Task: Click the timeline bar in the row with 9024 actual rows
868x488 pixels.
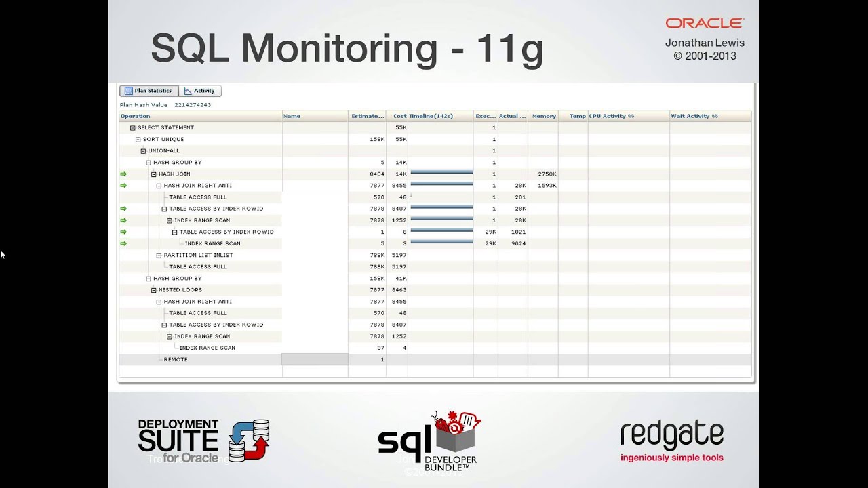Action: [x=441, y=241]
